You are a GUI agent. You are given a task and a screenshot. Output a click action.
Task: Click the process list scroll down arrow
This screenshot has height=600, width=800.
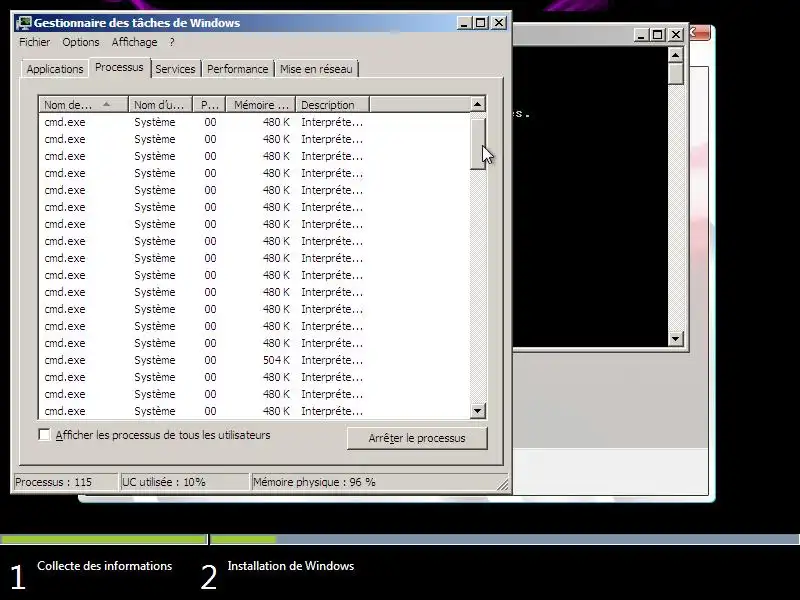tap(478, 410)
